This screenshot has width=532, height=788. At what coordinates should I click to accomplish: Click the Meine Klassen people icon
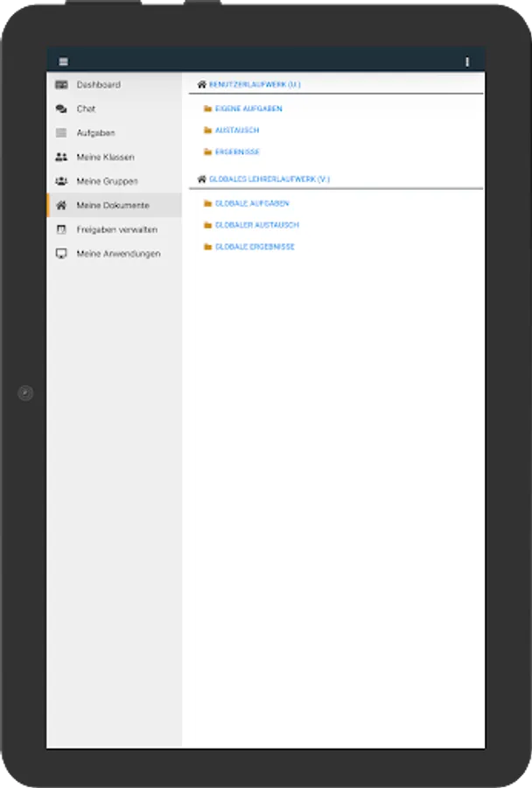tap(61, 157)
